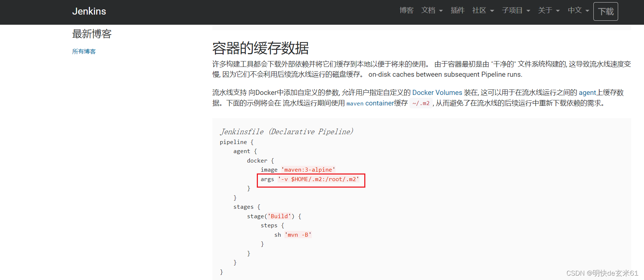Expand the 关于 dropdown menu
The width and height of the screenshot is (644, 280).
pos(549,11)
